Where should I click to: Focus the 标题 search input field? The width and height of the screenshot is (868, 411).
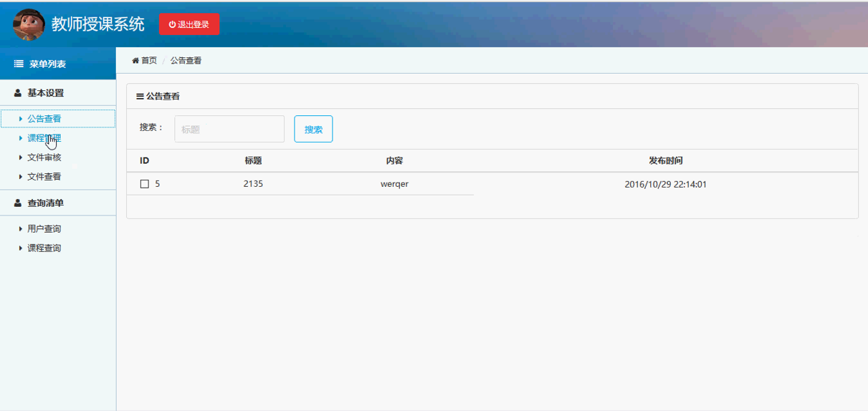pyautogui.click(x=229, y=129)
